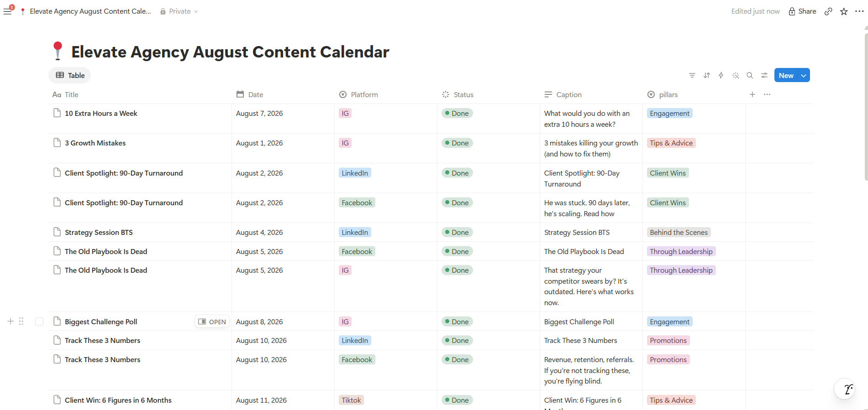Select the Table view tab
868x410 pixels.
point(70,75)
